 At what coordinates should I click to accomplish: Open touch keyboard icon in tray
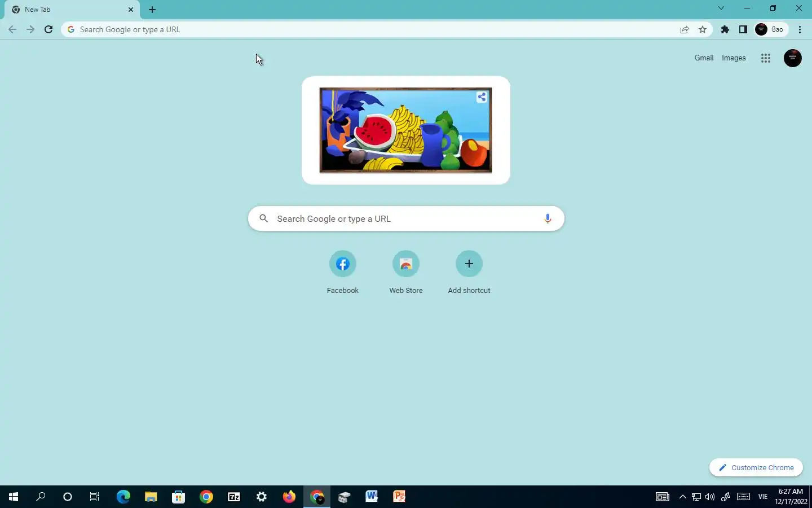(x=743, y=497)
